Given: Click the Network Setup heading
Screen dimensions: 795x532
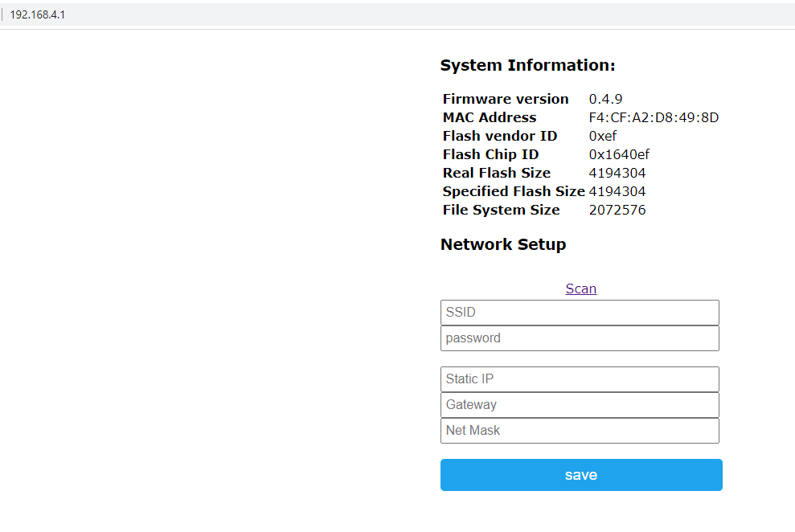Looking at the screenshot, I should (x=503, y=244).
